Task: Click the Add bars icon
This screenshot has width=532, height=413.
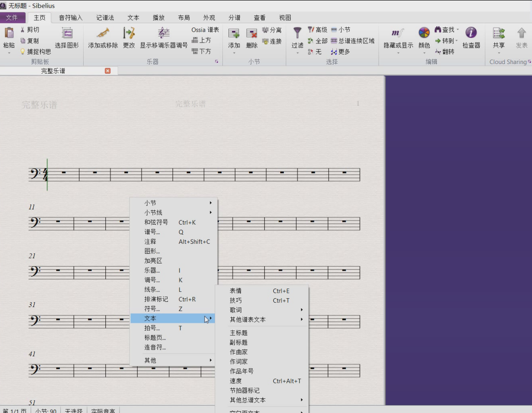Action: (x=234, y=33)
